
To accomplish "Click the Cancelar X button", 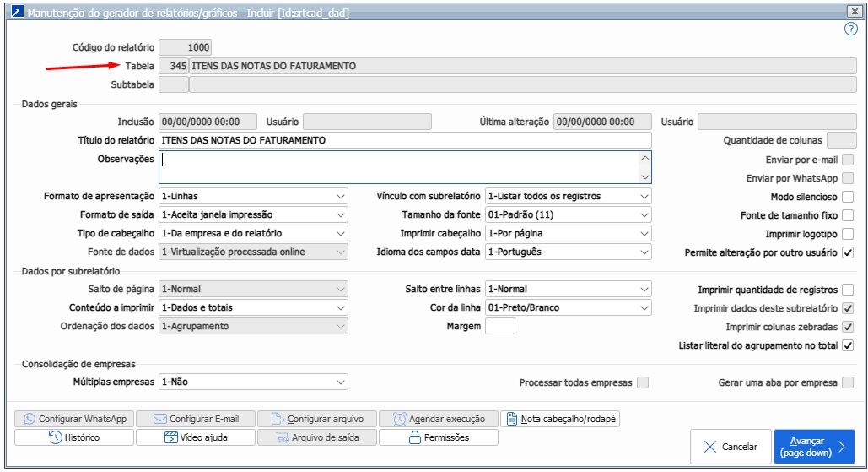I will [730, 447].
